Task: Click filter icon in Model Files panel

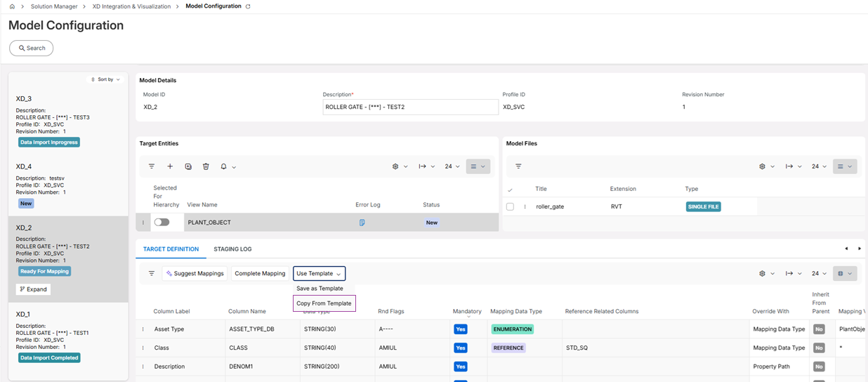Action: (x=518, y=166)
